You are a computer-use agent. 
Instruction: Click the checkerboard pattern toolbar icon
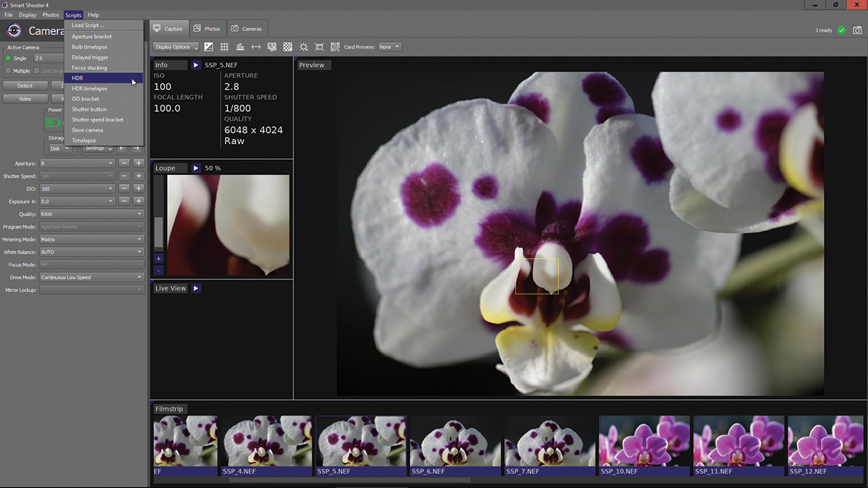tap(288, 47)
